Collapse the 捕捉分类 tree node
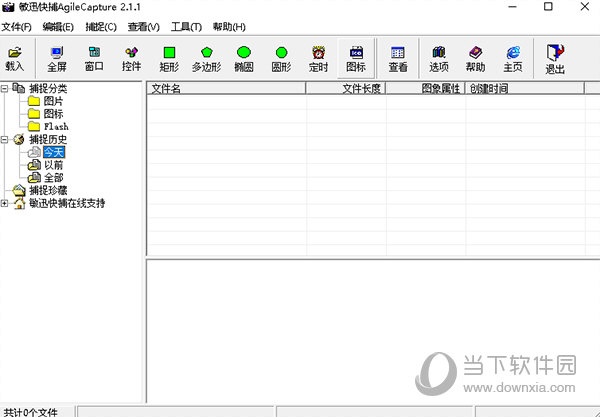600x417 pixels. tap(4, 89)
